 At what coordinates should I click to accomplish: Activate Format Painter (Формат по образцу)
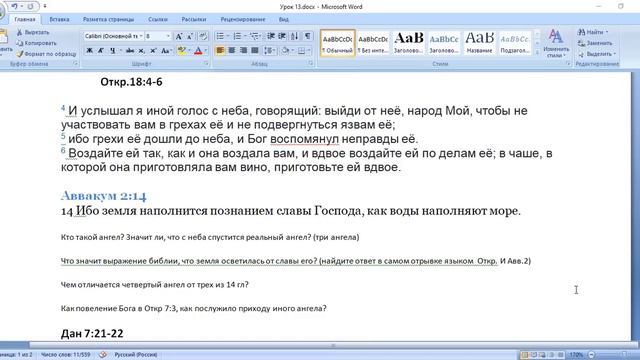(46, 54)
